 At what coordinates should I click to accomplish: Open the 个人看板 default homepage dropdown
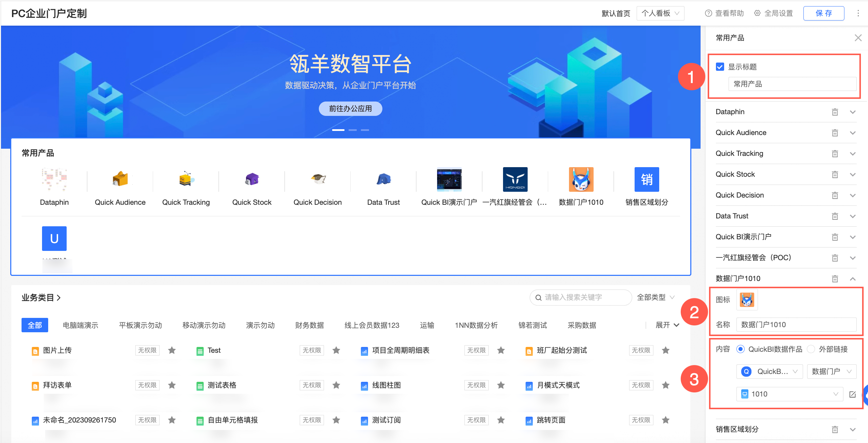660,13
